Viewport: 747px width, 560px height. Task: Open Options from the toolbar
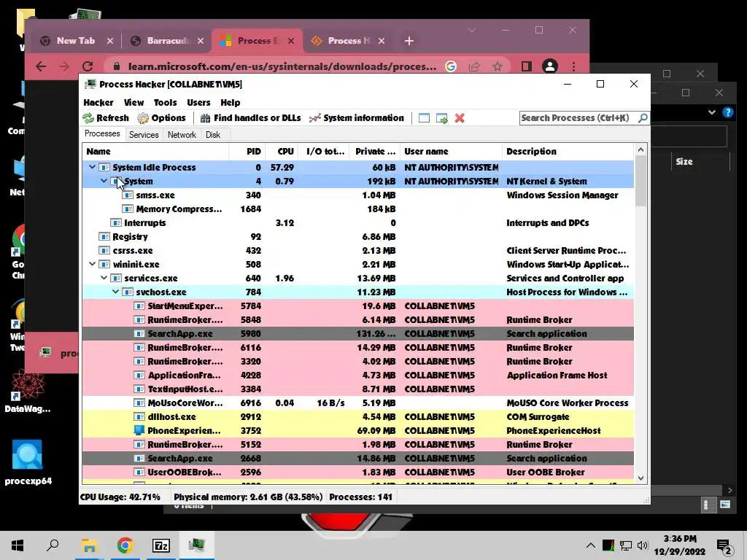161,118
